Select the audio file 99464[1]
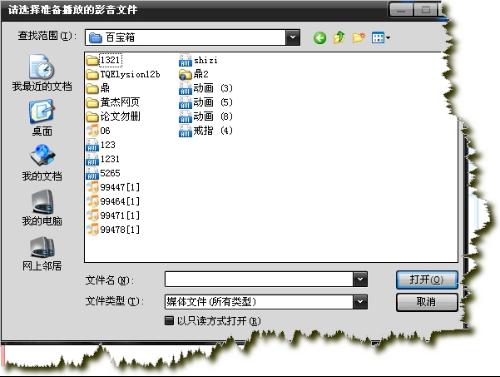500x377 pixels. [x=113, y=201]
